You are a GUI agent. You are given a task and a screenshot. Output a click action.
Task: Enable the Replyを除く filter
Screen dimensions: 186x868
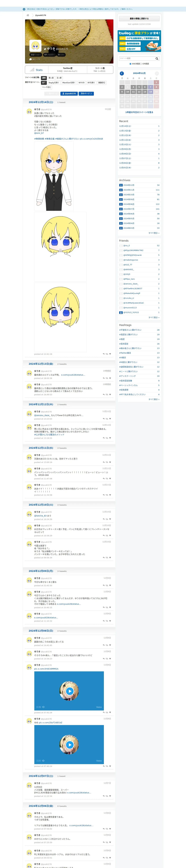click(x=54, y=83)
